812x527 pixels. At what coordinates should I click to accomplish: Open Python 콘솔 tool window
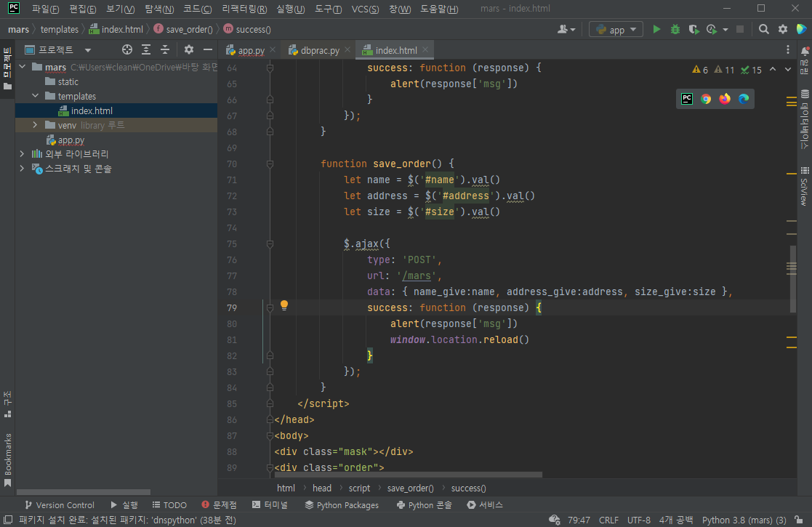tap(424, 504)
